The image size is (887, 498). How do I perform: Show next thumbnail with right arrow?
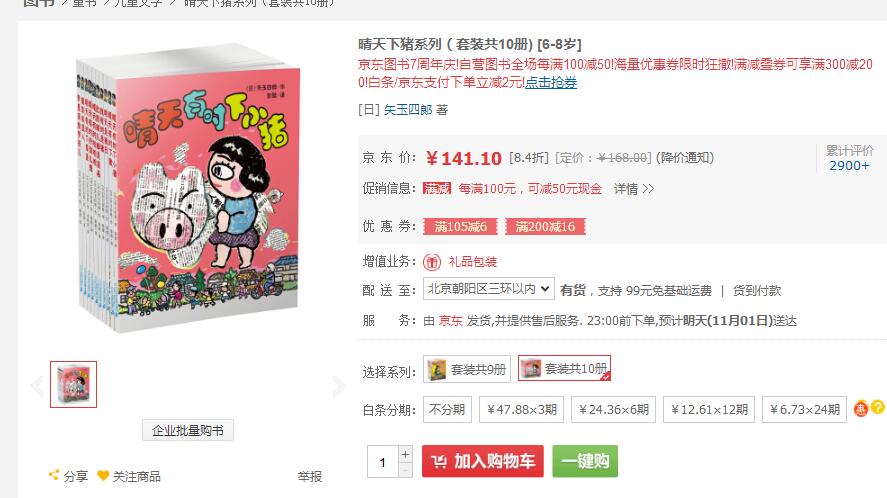(x=338, y=386)
